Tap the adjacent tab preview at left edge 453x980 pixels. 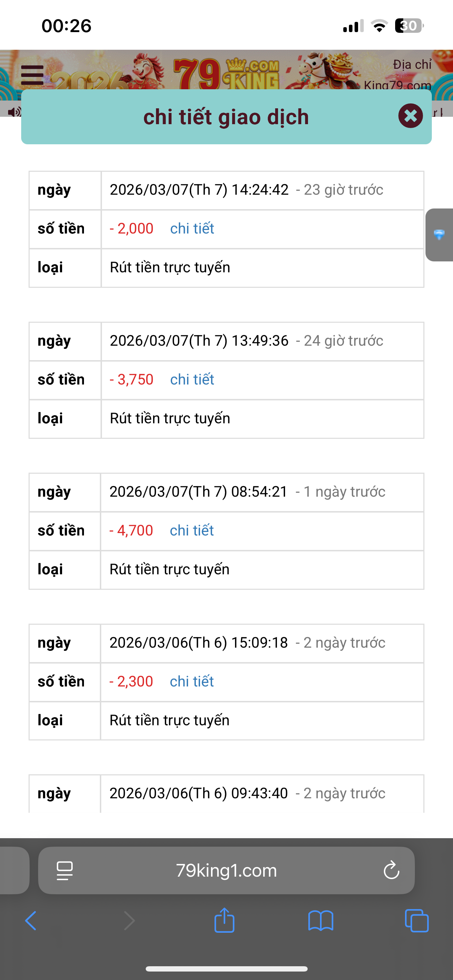pyautogui.click(x=14, y=870)
